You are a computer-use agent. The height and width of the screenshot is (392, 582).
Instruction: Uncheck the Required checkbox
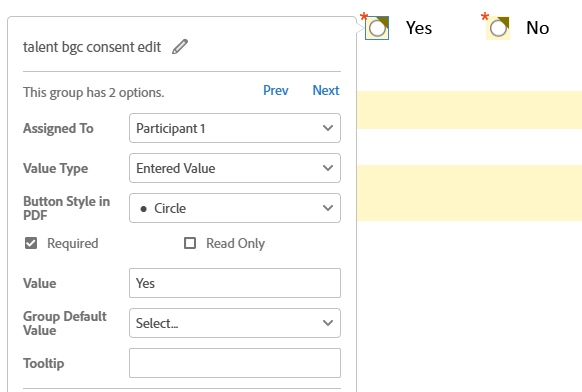point(31,243)
